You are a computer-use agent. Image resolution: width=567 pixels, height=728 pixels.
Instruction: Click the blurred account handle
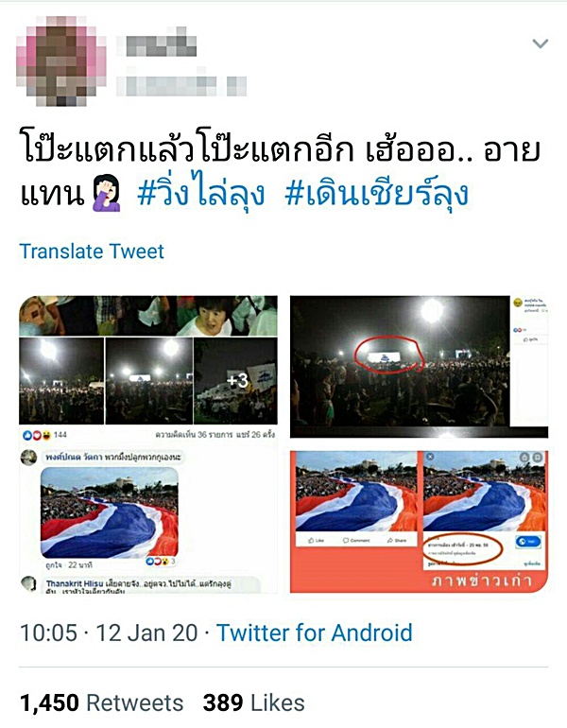[181, 83]
